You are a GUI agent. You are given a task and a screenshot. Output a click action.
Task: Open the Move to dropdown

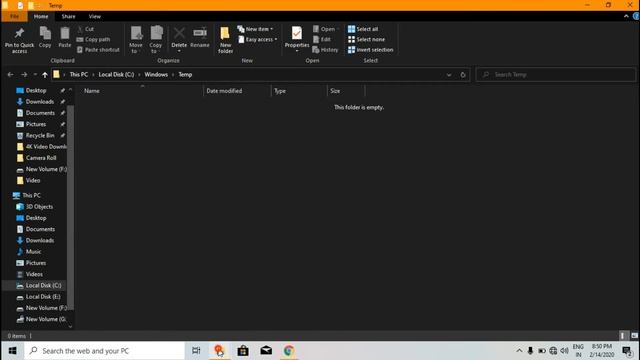[x=136, y=40]
